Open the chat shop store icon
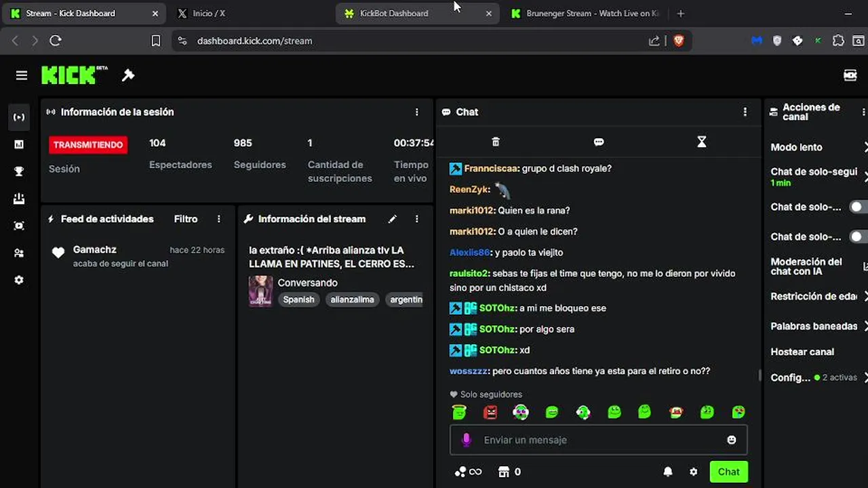This screenshot has height=488, width=868. (x=504, y=472)
